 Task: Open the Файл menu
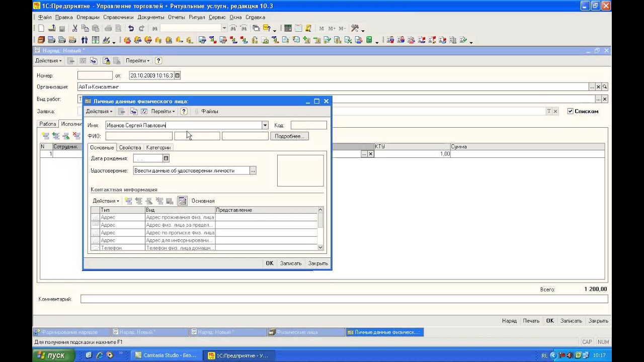[45, 17]
